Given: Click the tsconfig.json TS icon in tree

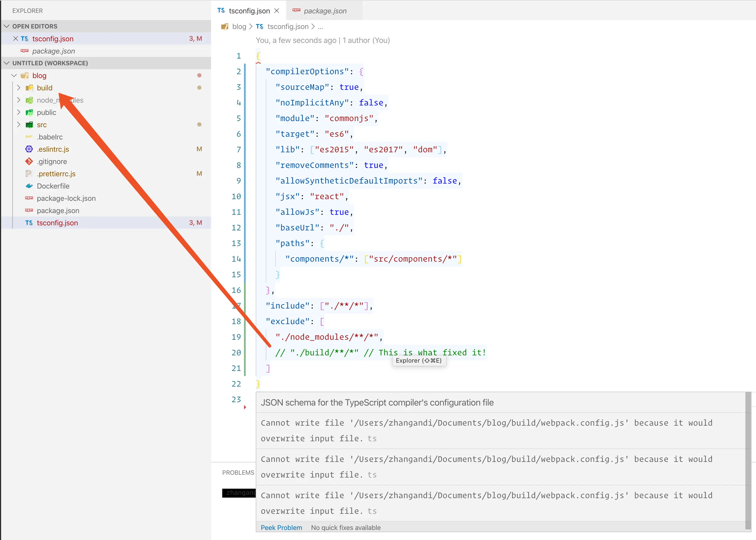Looking at the screenshot, I should [29, 223].
